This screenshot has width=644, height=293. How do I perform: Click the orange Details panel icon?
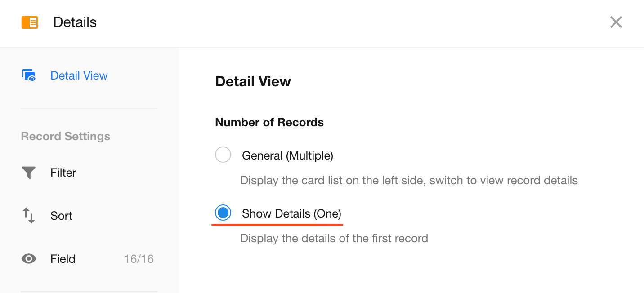point(30,22)
